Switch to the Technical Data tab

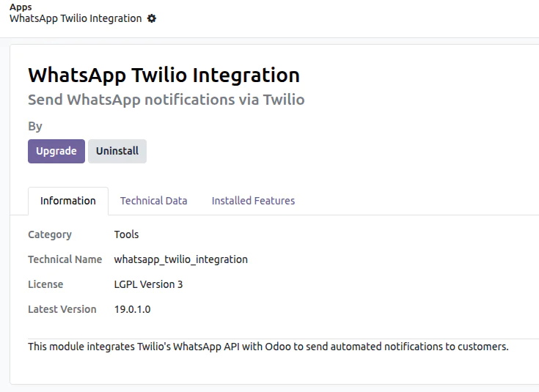tap(154, 201)
